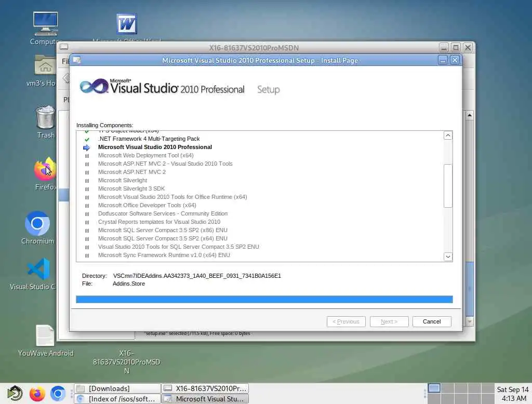Open window menu of X16-81637VS2010ProMSDN window
Image resolution: width=532 pixels, height=404 pixels.
pos(64,47)
